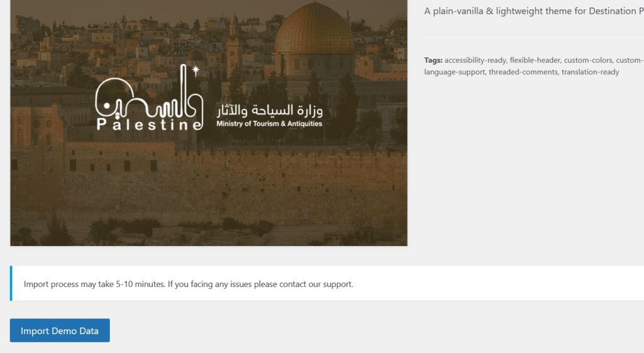The height and width of the screenshot is (353, 644).
Task: Select the language-support tag
Action: pyautogui.click(x=455, y=72)
